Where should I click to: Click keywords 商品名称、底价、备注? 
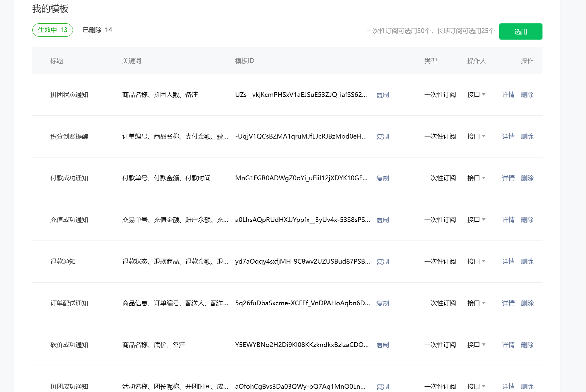point(154,345)
